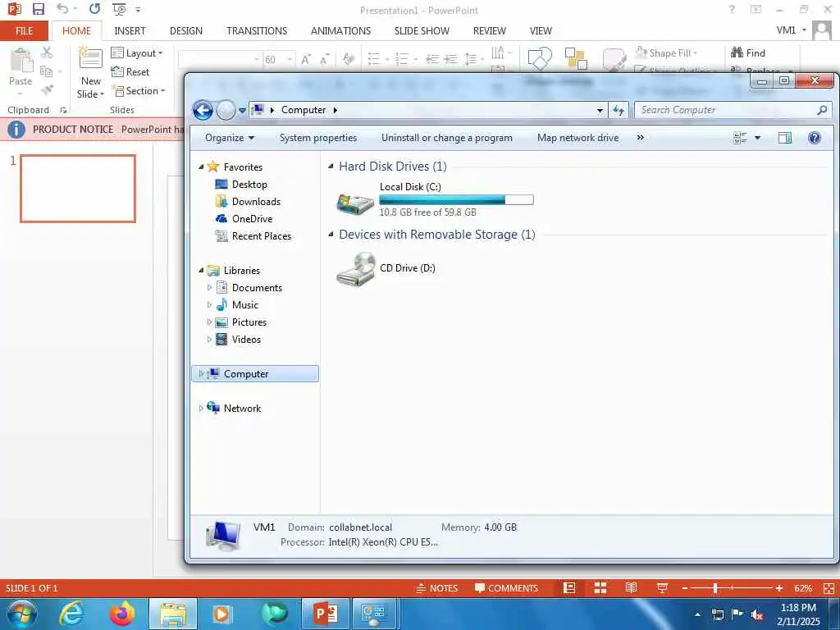Switch to Slide Sorter view
Image resolution: width=840 pixels, height=630 pixels.
[x=600, y=588]
